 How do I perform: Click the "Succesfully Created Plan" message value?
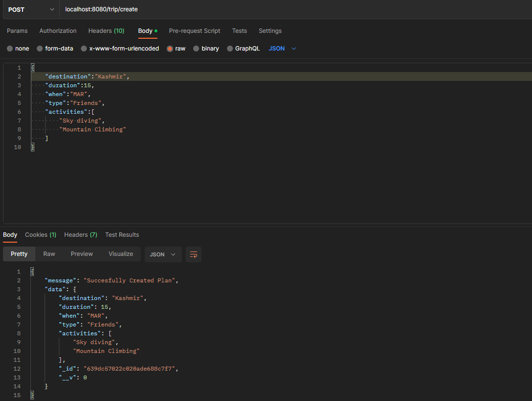tap(129, 280)
